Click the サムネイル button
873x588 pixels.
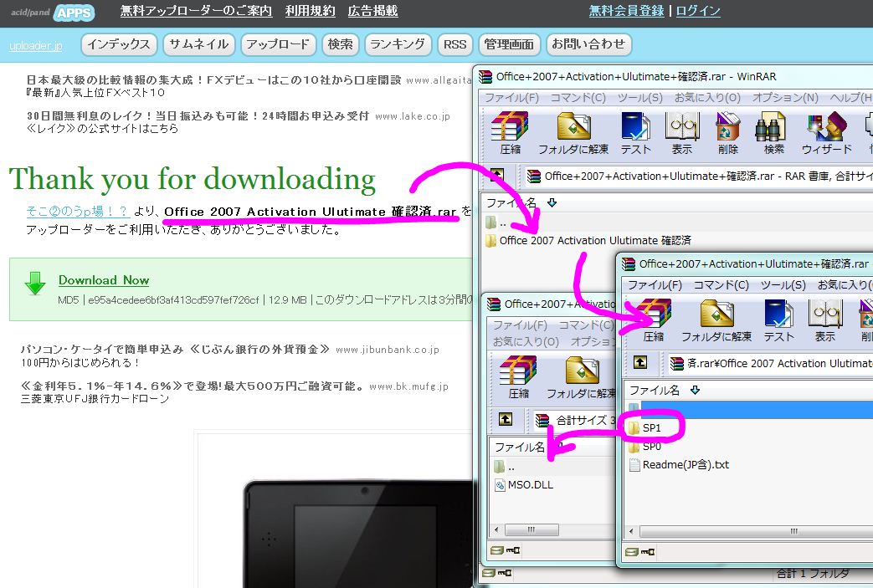[x=198, y=44]
